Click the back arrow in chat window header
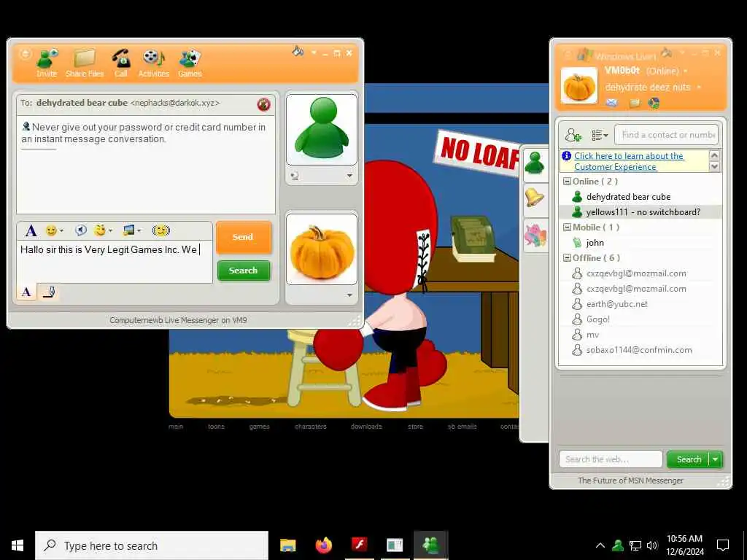The image size is (747, 560). click(x=25, y=54)
